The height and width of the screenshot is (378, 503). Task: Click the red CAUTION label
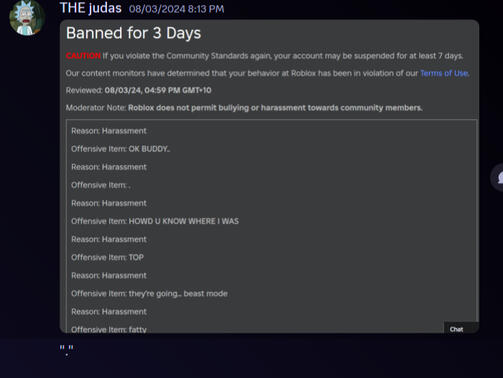83,56
